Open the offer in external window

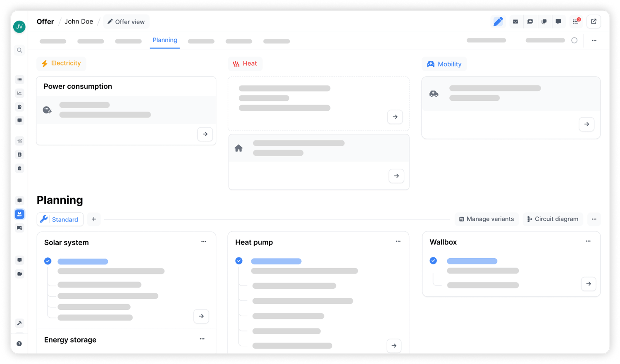(594, 21)
